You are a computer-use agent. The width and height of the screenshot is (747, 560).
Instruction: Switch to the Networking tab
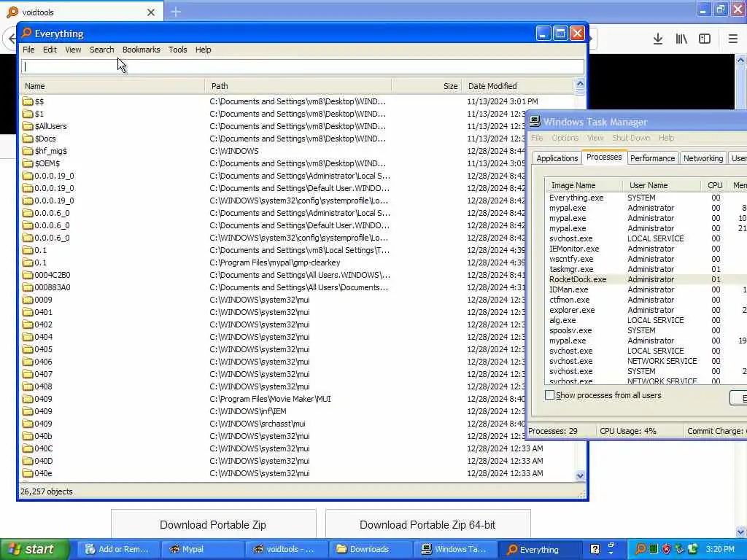pyautogui.click(x=703, y=158)
